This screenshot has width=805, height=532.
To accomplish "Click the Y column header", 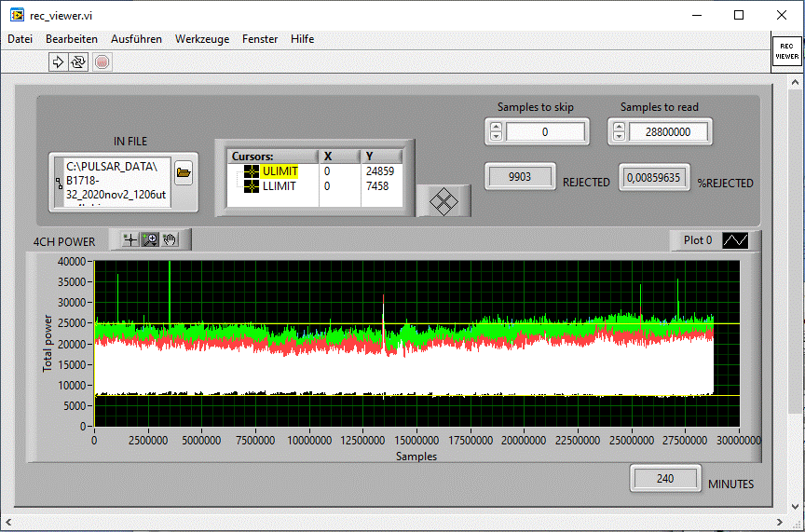I will [381, 157].
